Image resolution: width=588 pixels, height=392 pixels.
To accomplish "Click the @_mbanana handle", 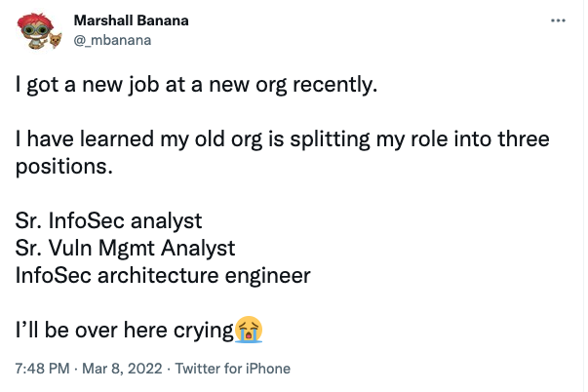I will (111, 39).
